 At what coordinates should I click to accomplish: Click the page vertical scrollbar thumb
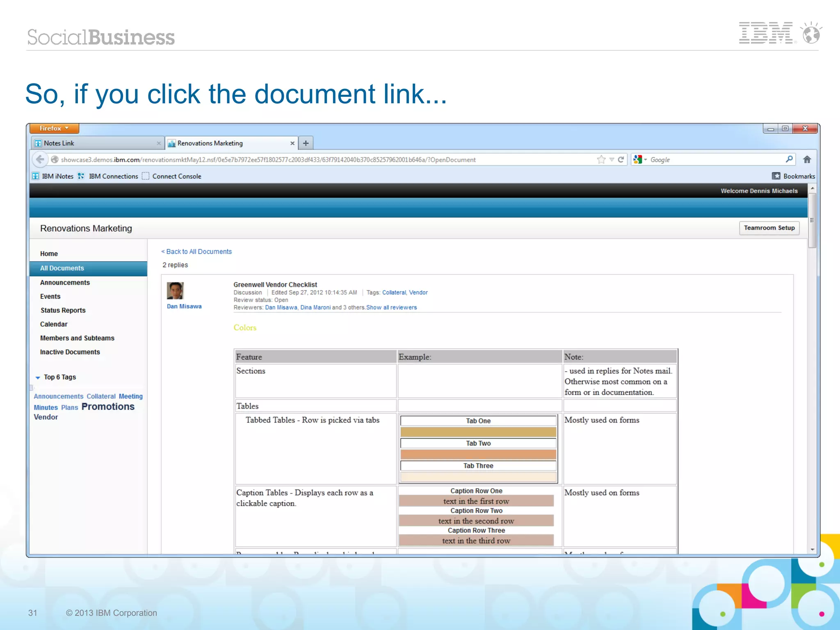point(812,220)
